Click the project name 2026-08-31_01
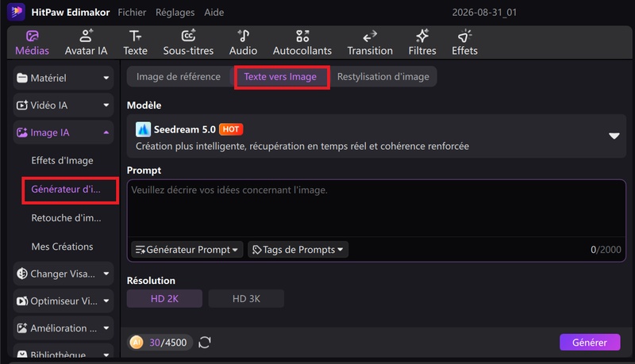This screenshot has height=364, width=635. 484,13
